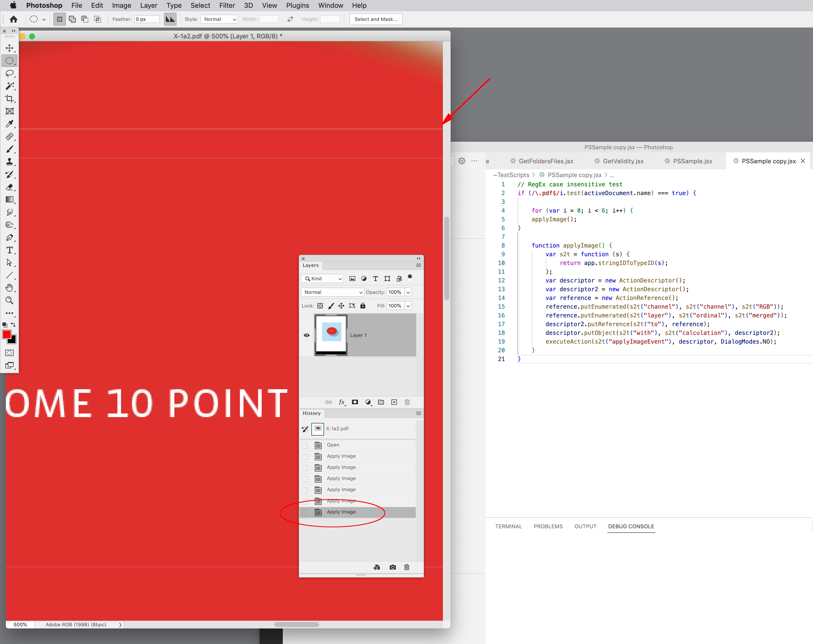Open the Style dropdown showing Normal

click(x=219, y=19)
